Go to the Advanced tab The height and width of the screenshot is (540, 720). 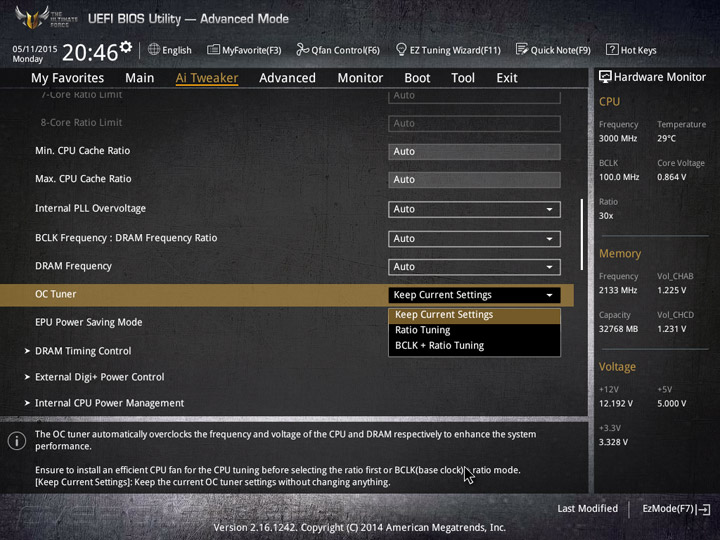(287, 78)
